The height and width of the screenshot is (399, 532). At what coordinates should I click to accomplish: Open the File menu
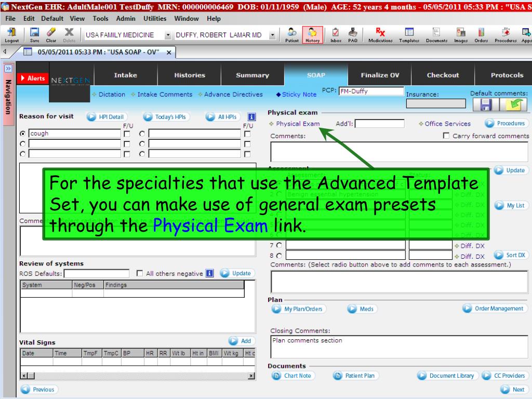[10, 19]
